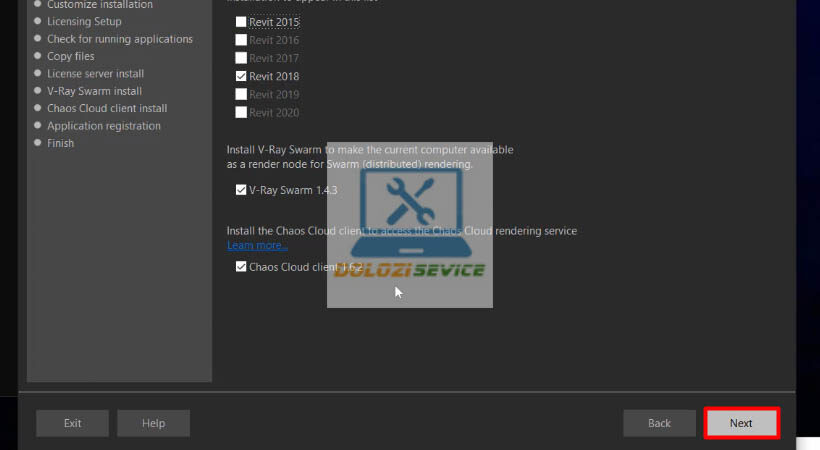820x450 pixels.
Task: Select Application registration in the sidebar
Action: point(103,126)
